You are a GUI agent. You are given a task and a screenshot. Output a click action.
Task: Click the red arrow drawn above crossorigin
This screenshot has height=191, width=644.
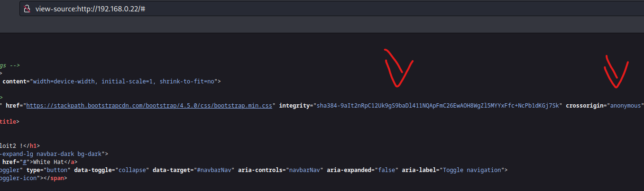pyautogui.click(x=616, y=72)
